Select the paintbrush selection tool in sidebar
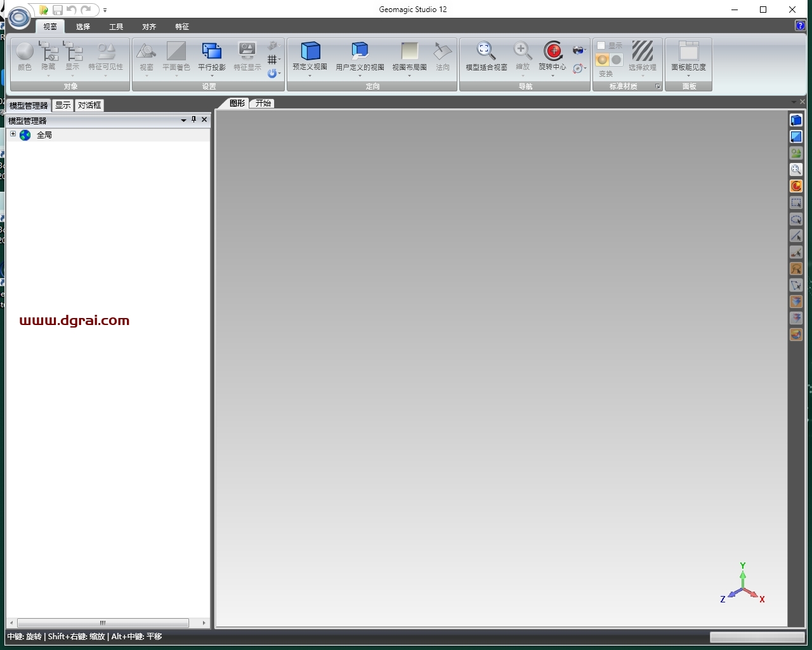This screenshot has width=812, height=650. pyautogui.click(x=796, y=252)
